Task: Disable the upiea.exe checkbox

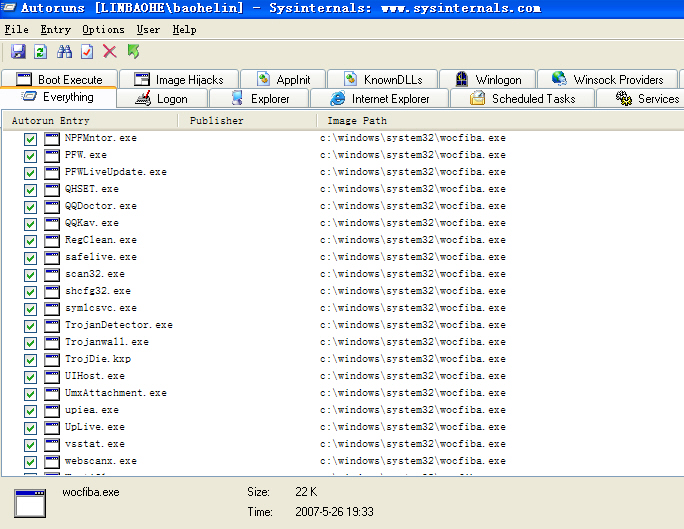Action: tap(30, 411)
